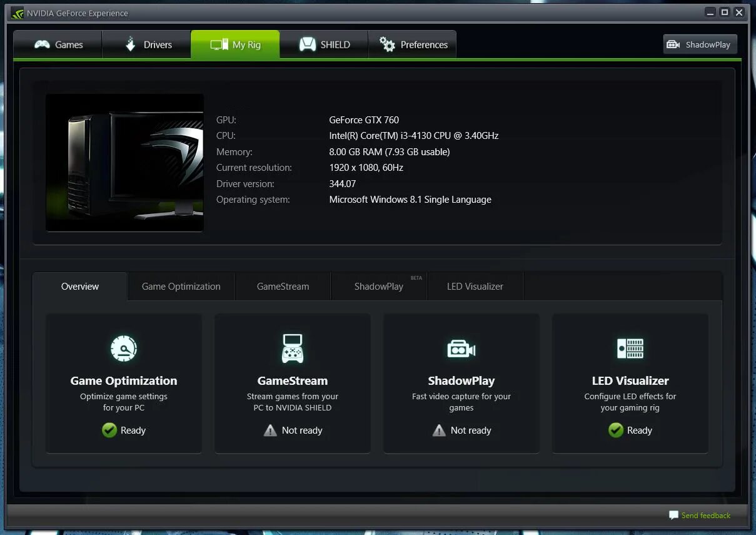756x535 pixels.
Task: Click the camera icon in ShadowPlay button
Action: 673,44
